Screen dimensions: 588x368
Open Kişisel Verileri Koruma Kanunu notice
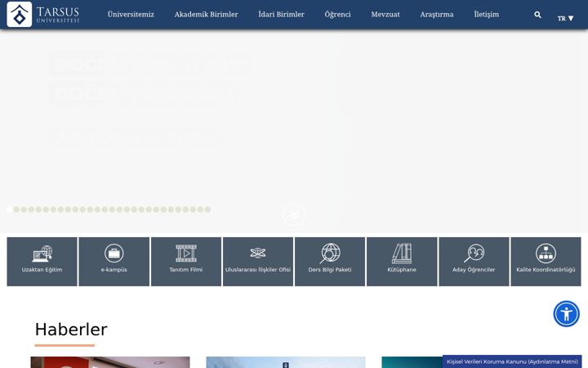pyautogui.click(x=512, y=361)
